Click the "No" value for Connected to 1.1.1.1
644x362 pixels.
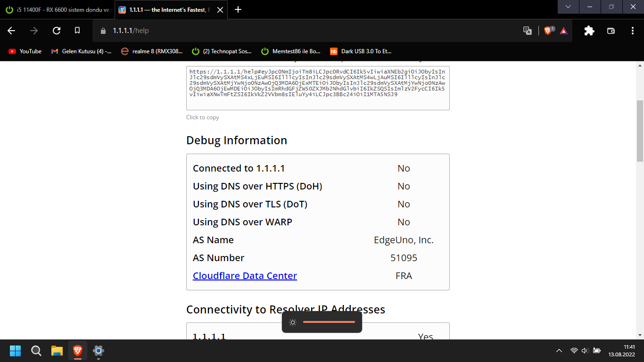(x=404, y=168)
